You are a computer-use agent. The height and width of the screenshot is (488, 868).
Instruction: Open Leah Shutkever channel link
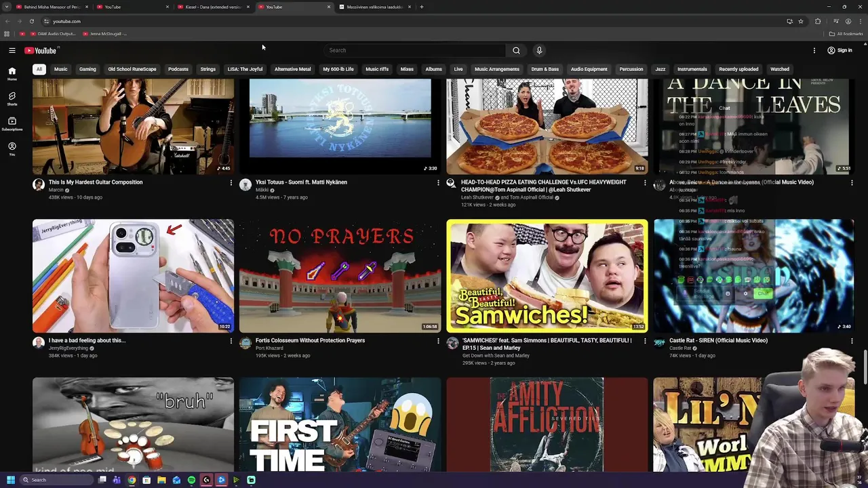click(x=477, y=197)
